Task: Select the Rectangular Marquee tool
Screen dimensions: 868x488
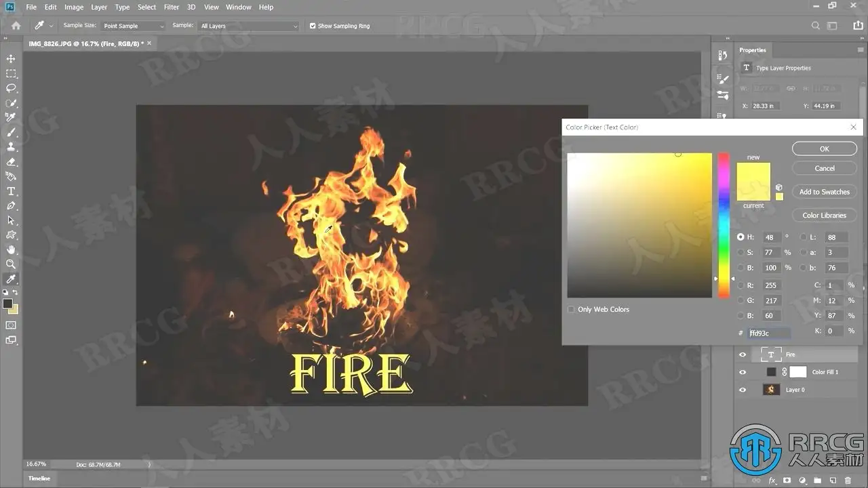Action: [x=11, y=74]
